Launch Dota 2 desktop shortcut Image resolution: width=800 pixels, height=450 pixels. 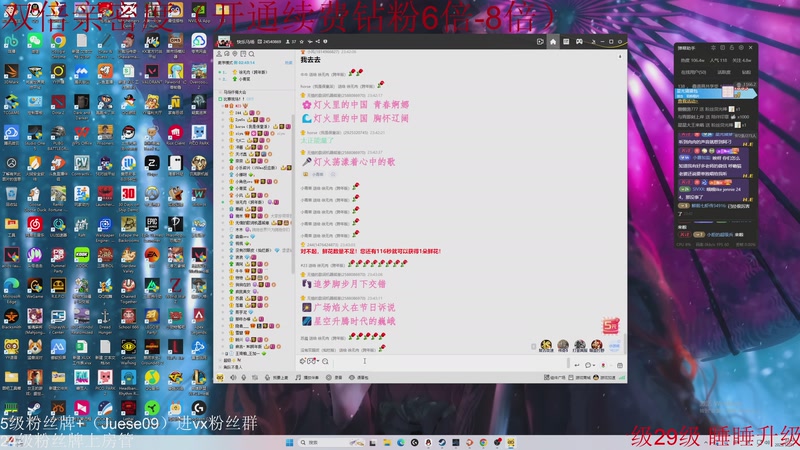(58, 106)
